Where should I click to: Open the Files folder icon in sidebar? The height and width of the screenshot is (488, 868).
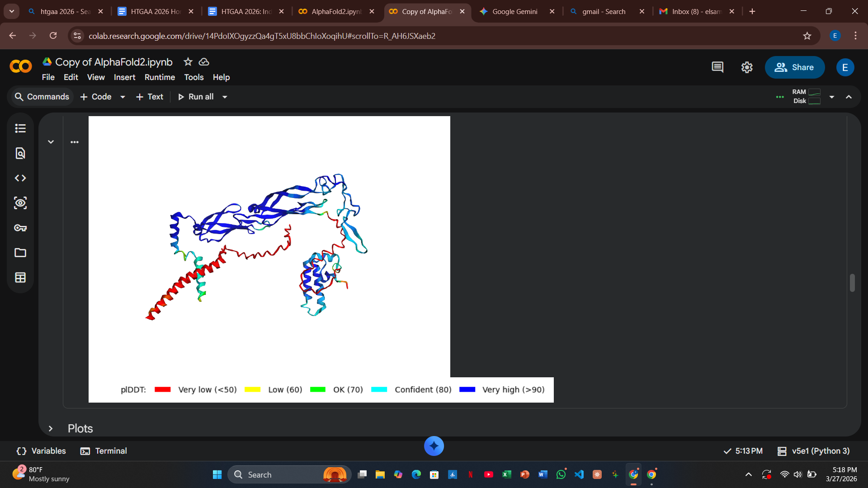coord(20,253)
